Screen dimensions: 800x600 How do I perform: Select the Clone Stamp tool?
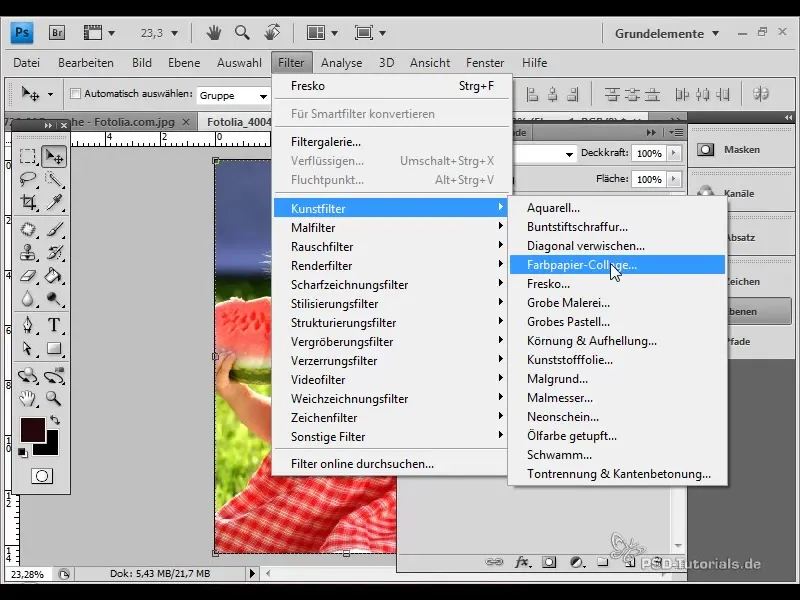(28, 252)
